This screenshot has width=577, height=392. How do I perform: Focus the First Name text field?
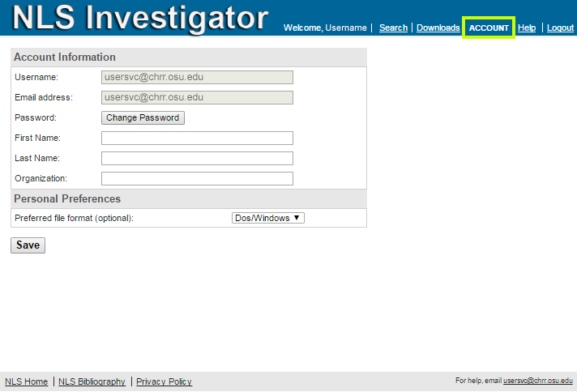coord(197,138)
